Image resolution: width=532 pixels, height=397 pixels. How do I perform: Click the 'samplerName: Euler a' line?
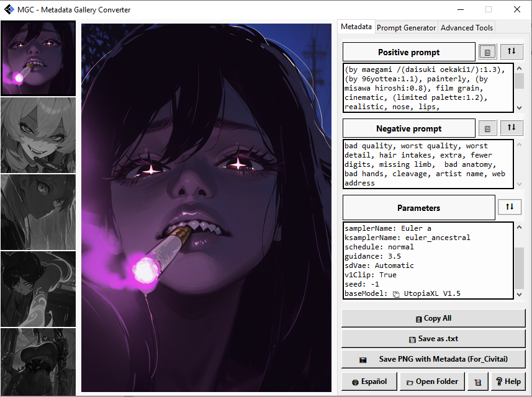tap(388, 228)
